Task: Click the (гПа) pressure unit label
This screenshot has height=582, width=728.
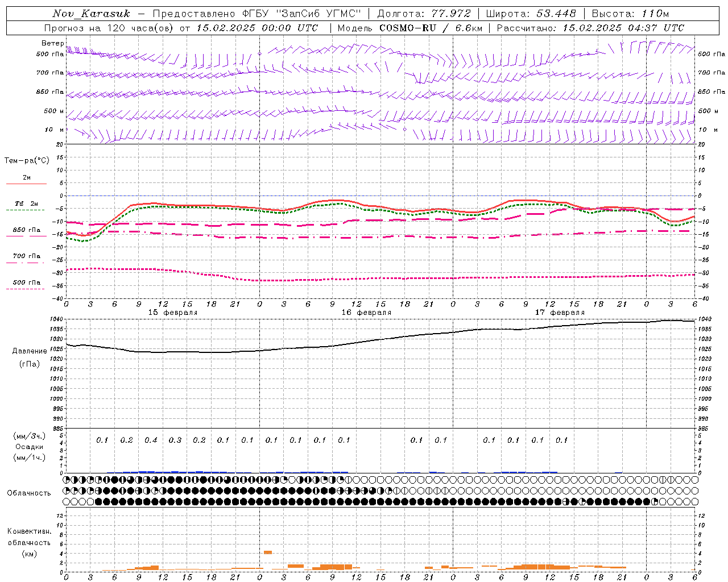Action: tap(30, 364)
